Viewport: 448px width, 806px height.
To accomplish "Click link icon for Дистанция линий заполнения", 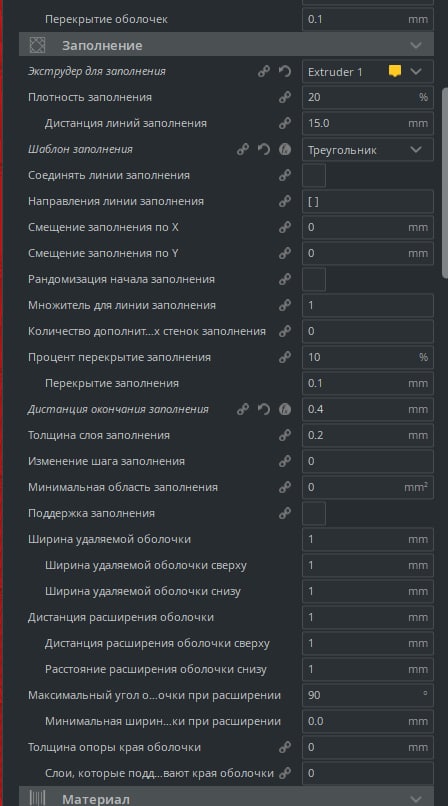I will [285, 123].
